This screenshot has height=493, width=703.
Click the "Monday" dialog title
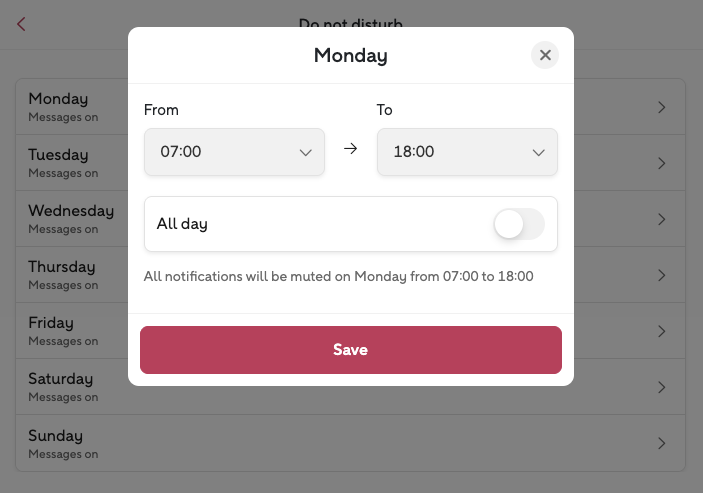(x=351, y=55)
